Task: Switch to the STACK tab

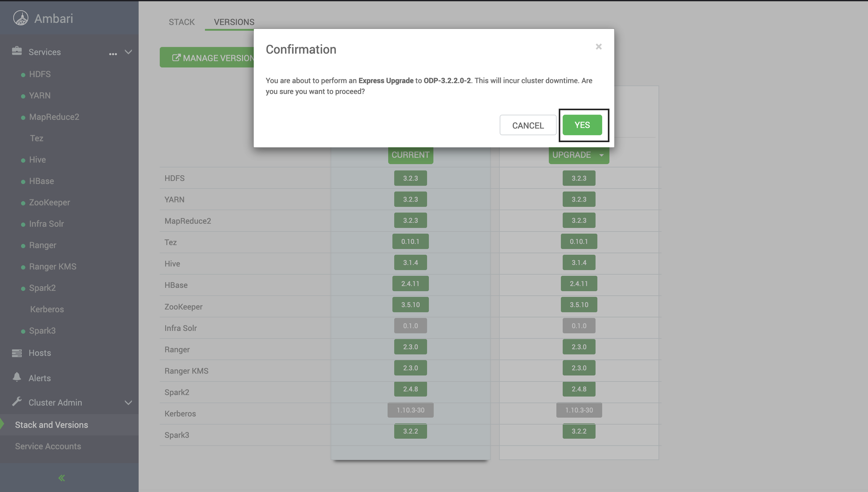Action: [x=181, y=22]
